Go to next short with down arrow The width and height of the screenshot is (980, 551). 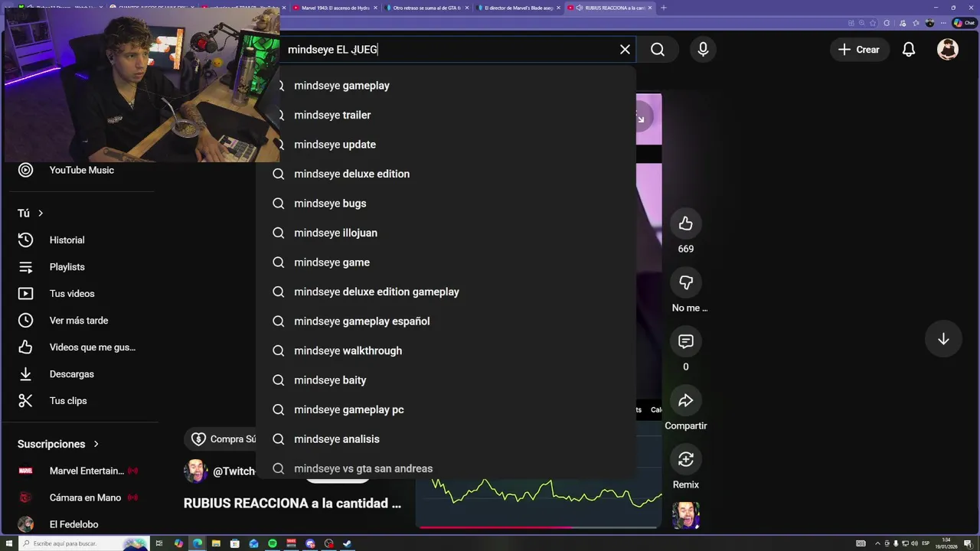click(x=943, y=339)
